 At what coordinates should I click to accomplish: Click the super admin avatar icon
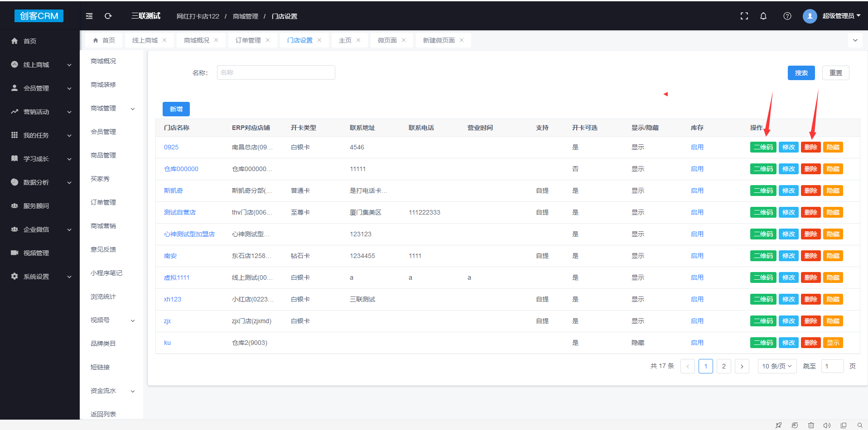(810, 16)
